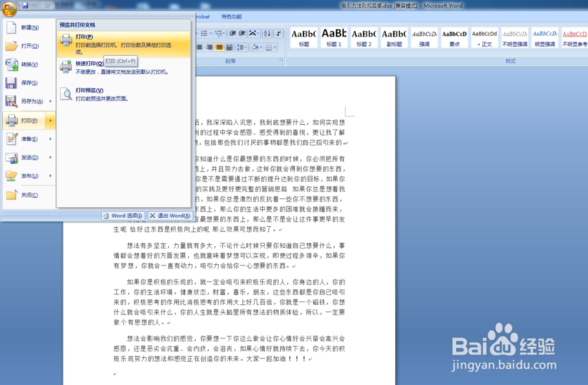The height and width of the screenshot is (385, 588).
Task: Click the A-Z sort icon
Action: pos(267,34)
